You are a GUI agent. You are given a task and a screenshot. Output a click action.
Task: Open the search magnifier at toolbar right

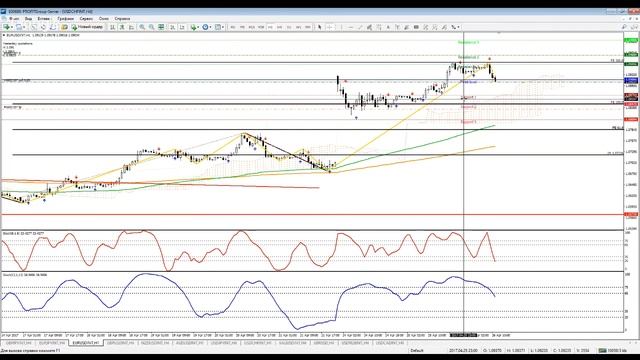(624, 27)
